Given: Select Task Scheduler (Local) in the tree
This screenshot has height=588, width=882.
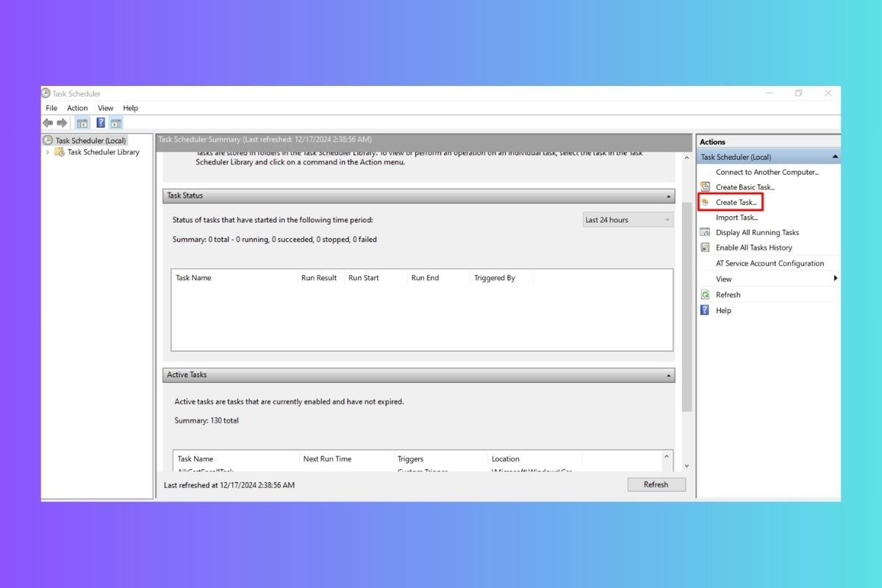Looking at the screenshot, I should [x=91, y=140].
